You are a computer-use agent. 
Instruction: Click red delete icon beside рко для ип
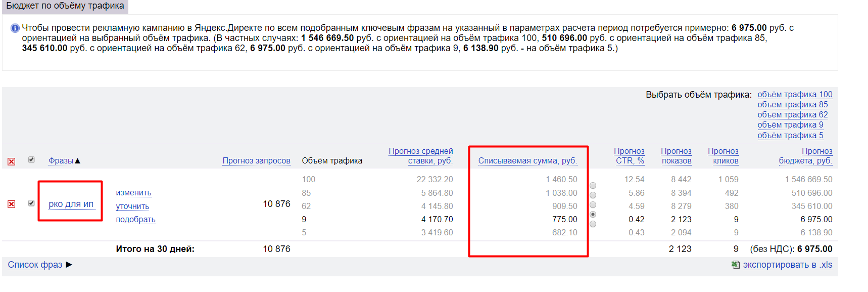pos(11,204)
